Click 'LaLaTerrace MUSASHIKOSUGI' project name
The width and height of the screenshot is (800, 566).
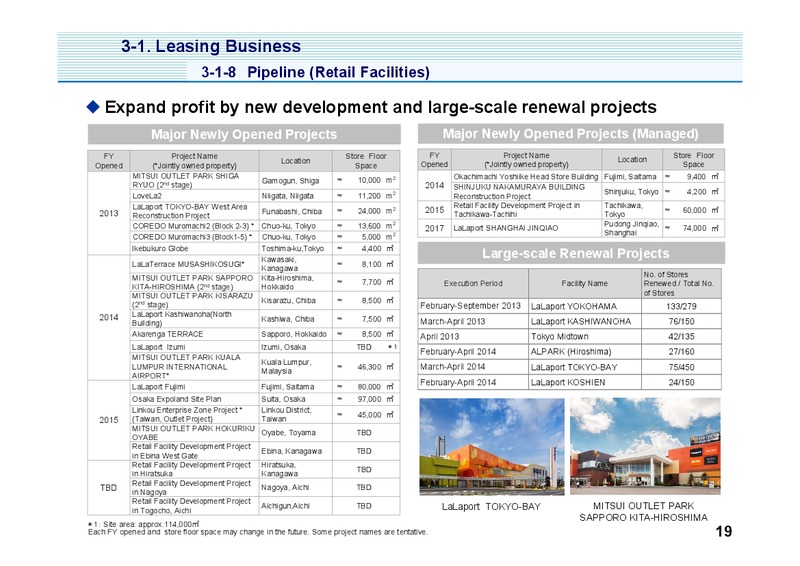188,264
